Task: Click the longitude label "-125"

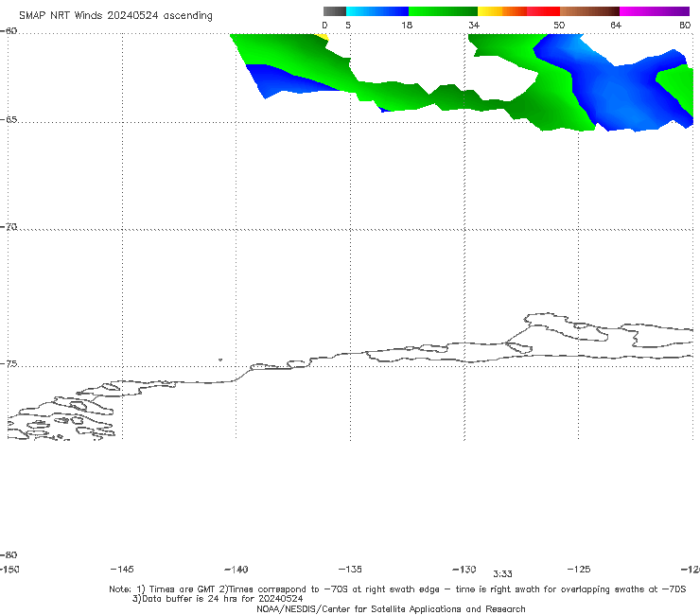Action: click(579, 569)
